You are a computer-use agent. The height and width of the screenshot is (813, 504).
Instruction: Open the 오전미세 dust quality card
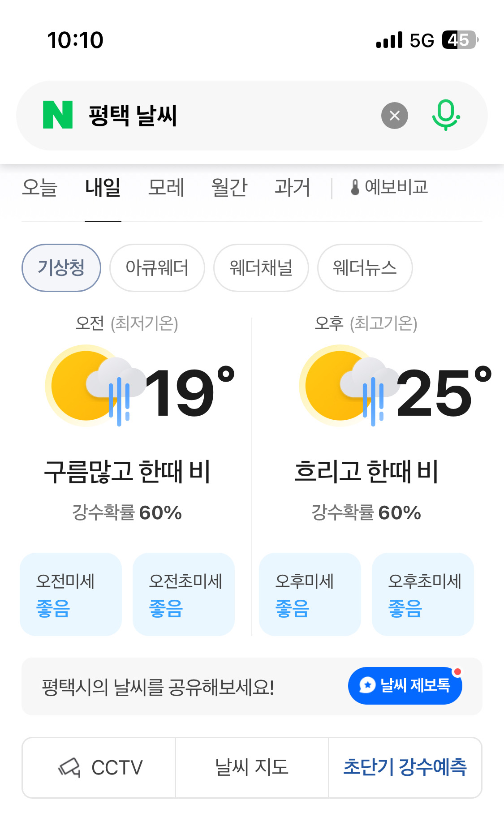[x=71, y=594]
